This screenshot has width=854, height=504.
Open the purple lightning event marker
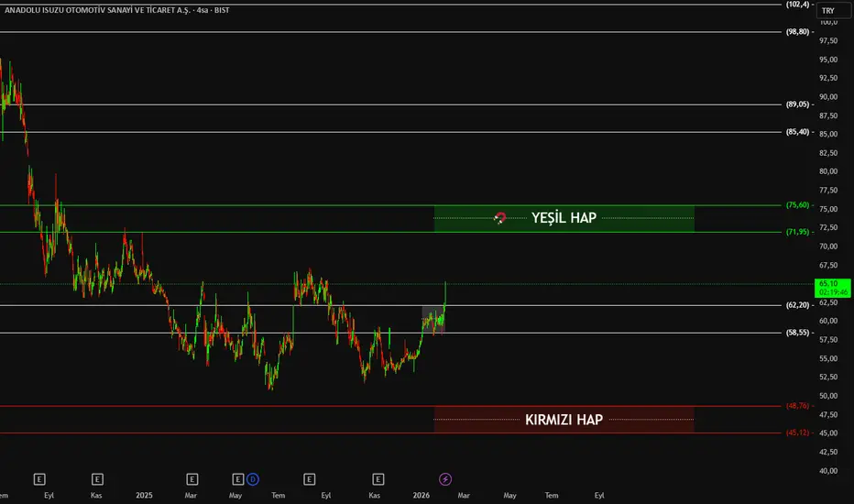click(x=445, y=479)
